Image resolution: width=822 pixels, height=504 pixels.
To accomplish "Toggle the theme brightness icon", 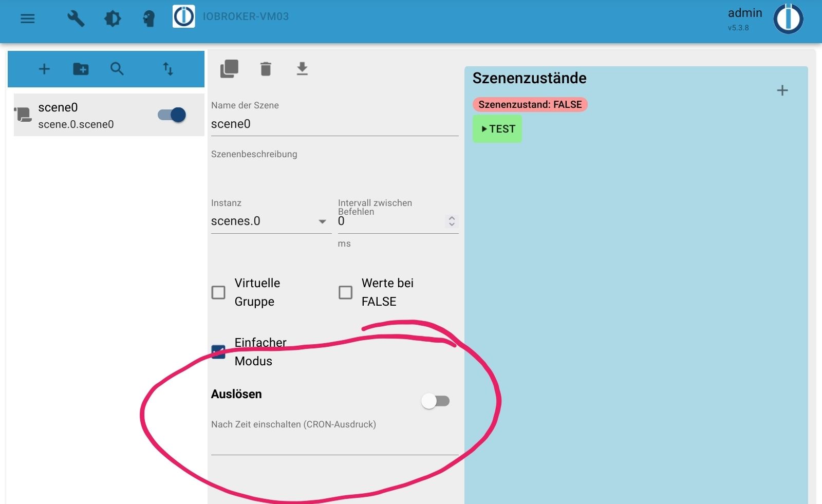I will pos(113,19).
